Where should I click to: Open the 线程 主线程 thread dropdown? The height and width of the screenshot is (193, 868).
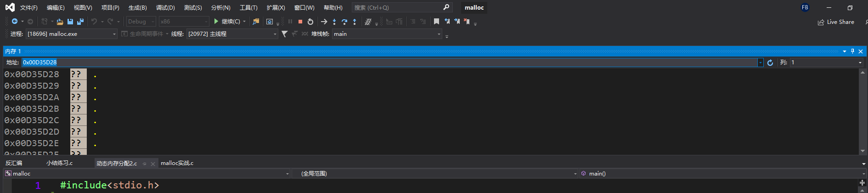pos(232,34)
